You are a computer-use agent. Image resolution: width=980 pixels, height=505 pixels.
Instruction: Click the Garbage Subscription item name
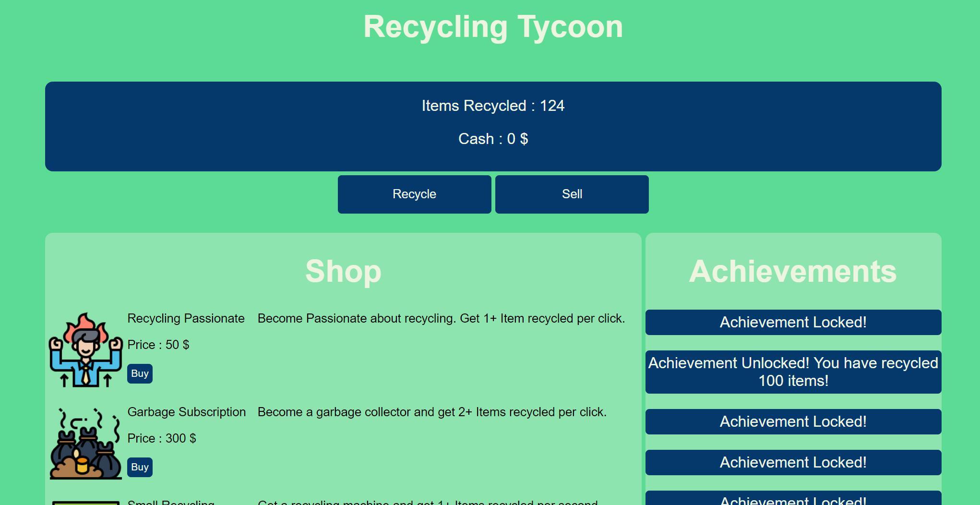(186, 412)
